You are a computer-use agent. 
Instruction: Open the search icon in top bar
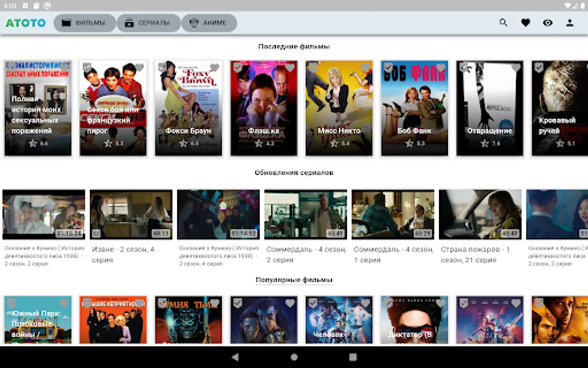click(x=503, y=22)
